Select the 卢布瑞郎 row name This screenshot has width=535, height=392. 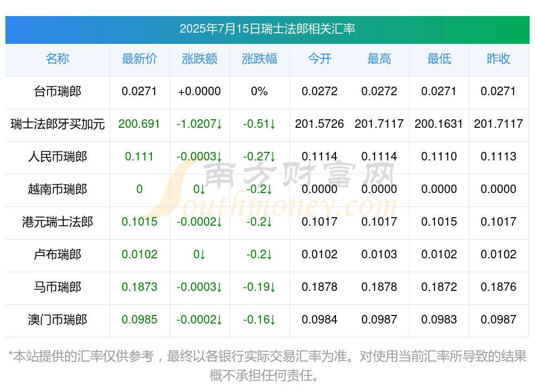[x=57, y=255]
